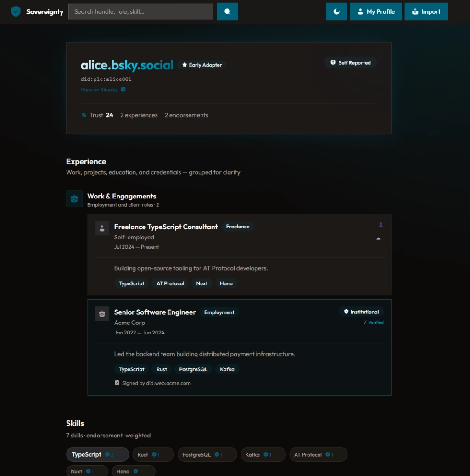Image resolution: width=470 pixels, height=476 pixels.
Task: Select the TypeScript tag on the Acme Corp card
Action: click(132, 369)
